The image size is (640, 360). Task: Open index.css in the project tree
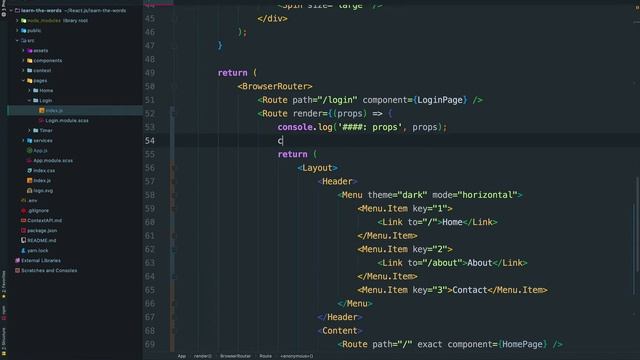(x=44, y=170)
